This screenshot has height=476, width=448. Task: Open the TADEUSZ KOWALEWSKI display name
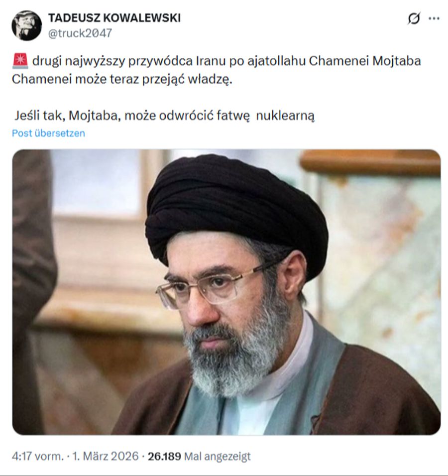[x=114, y=18]
